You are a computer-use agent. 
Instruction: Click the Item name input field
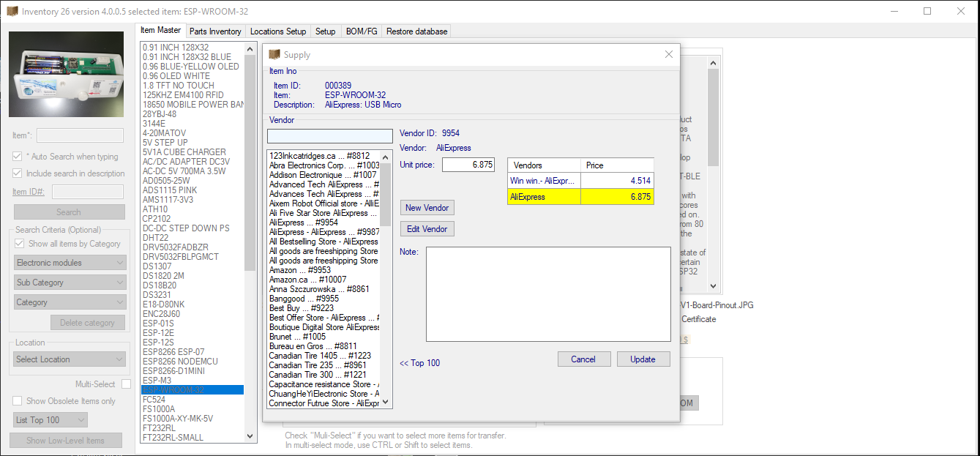point(80,135)
